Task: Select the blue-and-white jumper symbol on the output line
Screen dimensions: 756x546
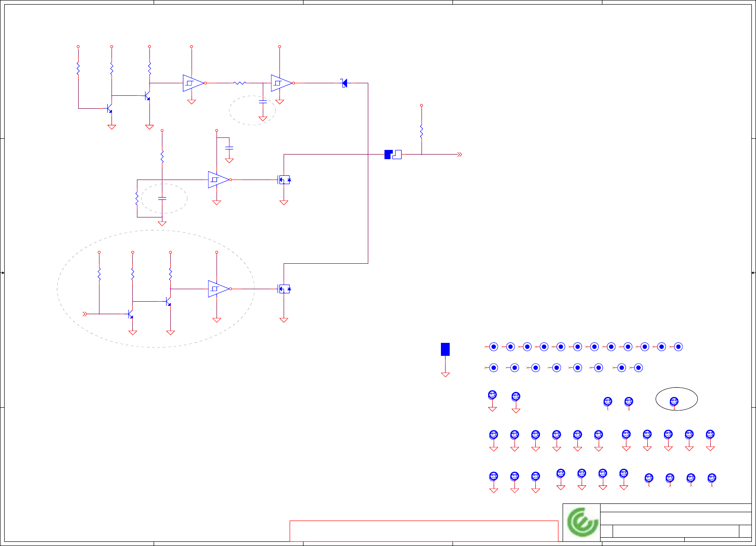Action: tap(393, 155)
